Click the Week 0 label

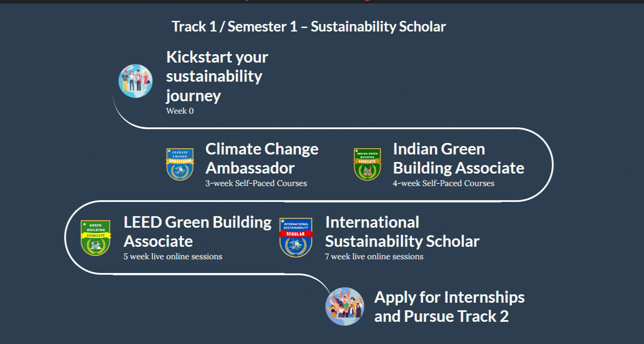[180, 111]
